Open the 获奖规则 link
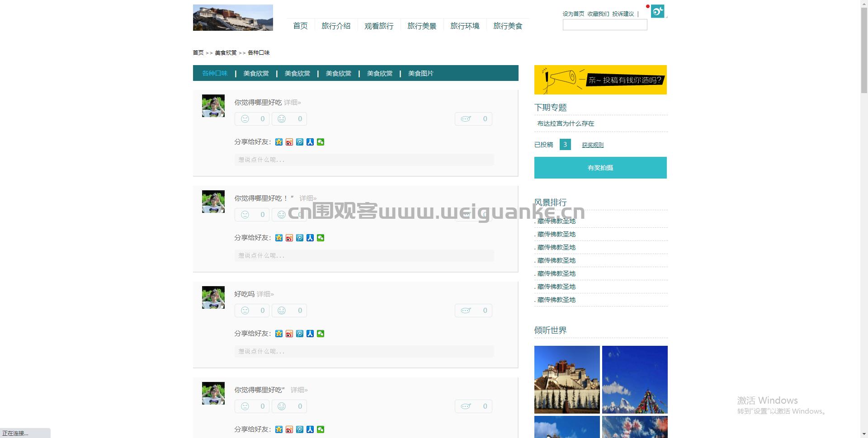Viewport: 868px width, 438px height. [x=592, y=144]
